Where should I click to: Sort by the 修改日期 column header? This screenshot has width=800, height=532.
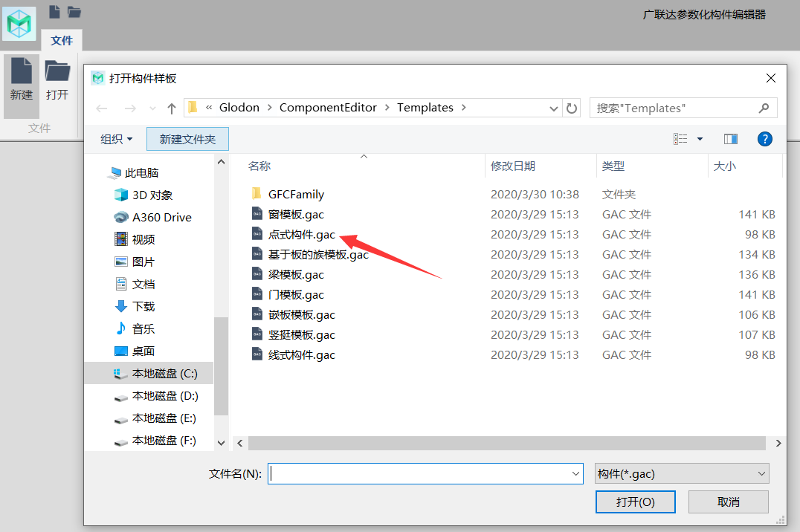tap(513, 166)
